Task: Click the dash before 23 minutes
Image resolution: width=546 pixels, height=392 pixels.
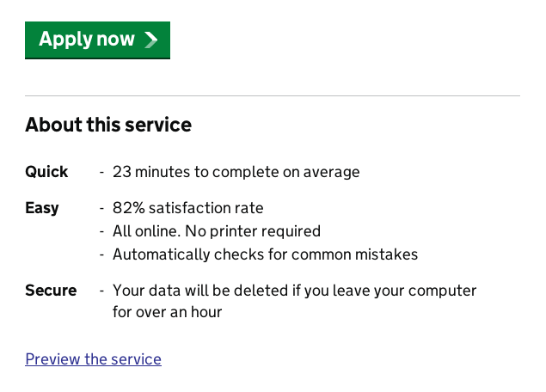Action: (101, 173)
